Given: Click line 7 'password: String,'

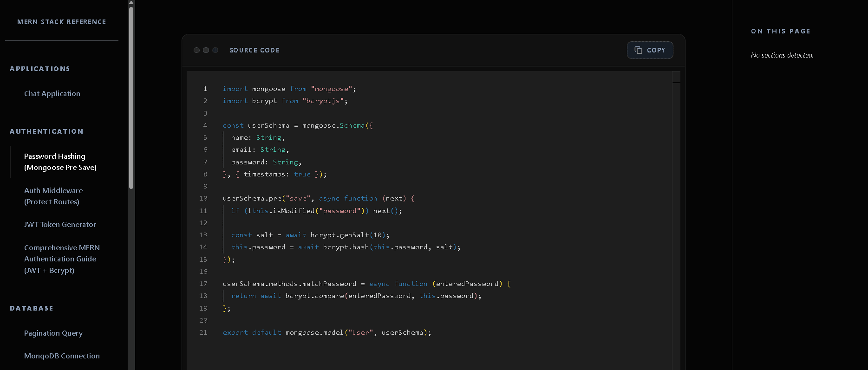Looking at the screenshot, I should 266,162.
